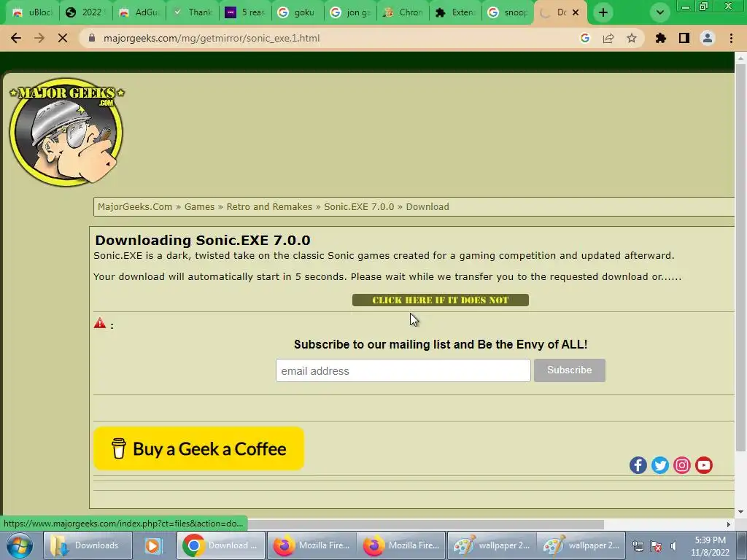Open Retro and Remakes breadcrumb link
This screenshot has height=560, width=747.
click(x=269, y=206)
